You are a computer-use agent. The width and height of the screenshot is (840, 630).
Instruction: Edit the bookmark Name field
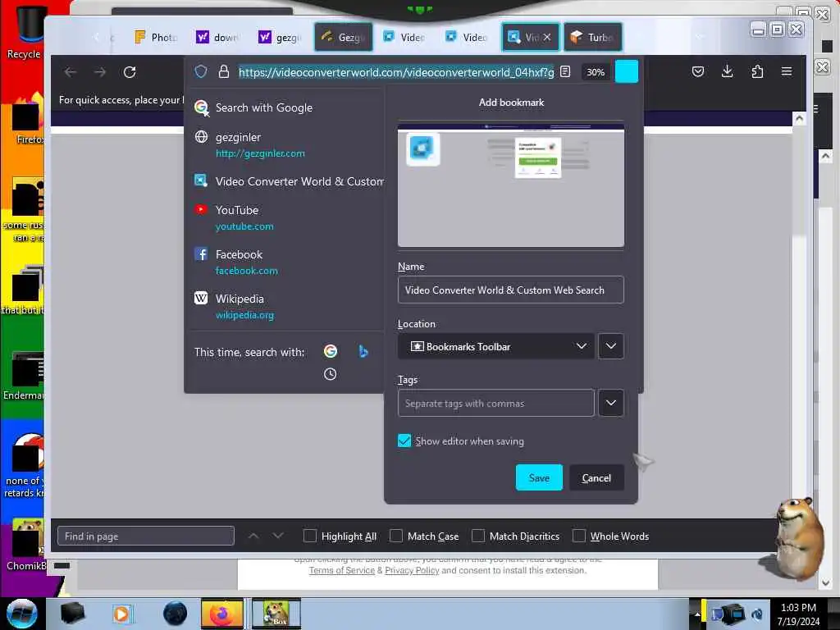(510, 290)
